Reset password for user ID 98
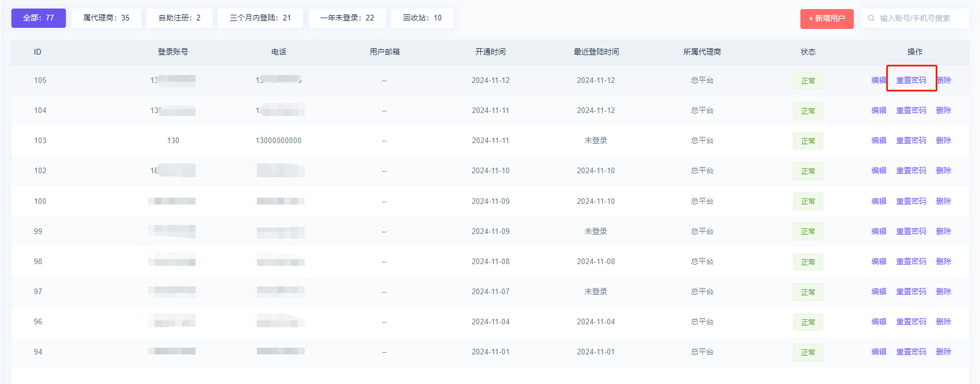 pyautogui.click(x=911, y=262)
